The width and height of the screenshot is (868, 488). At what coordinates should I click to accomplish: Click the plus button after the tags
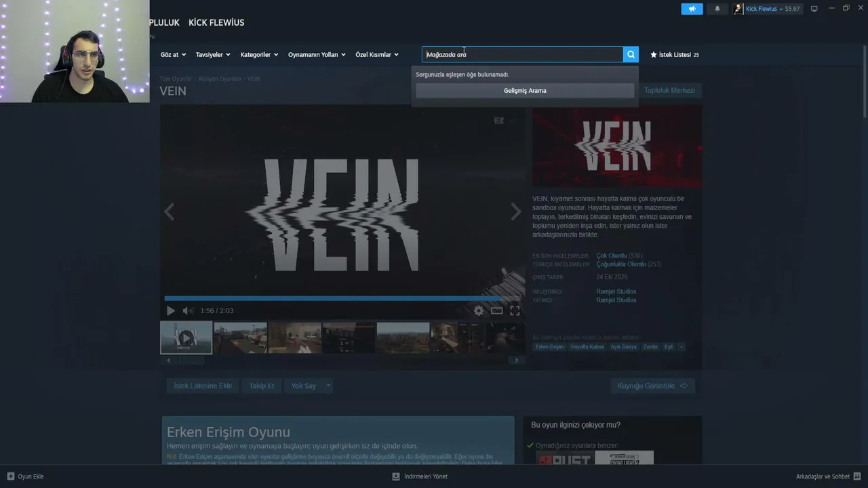pyautogui.click(x=682, y=346)
